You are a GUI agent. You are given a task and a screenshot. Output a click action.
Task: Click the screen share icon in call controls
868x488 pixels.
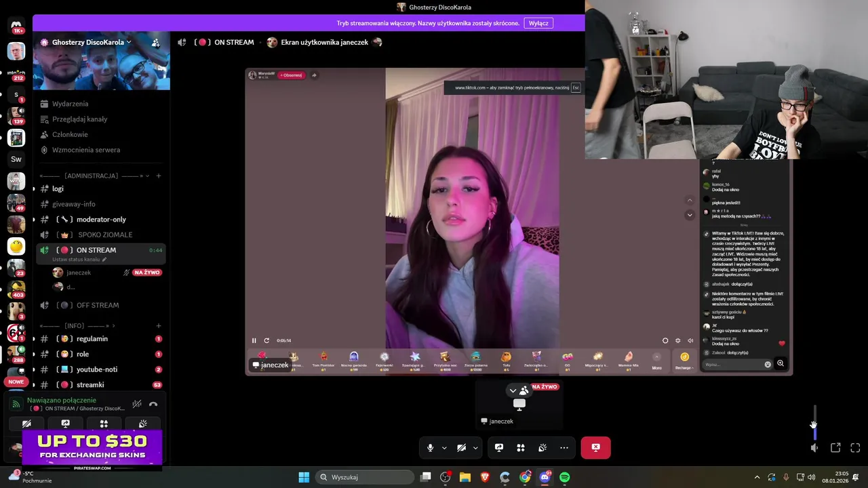pos(499,448)
